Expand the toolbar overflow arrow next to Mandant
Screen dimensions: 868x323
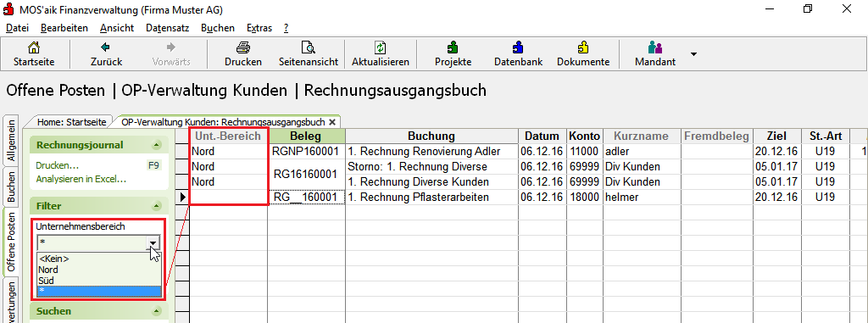pyautogui.click(x=693, y=54)
